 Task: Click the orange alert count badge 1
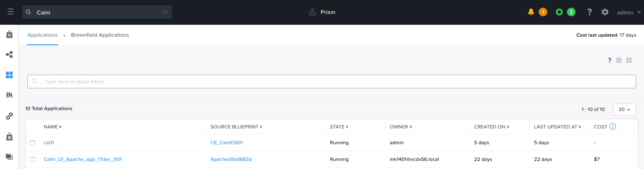[543, 12]
